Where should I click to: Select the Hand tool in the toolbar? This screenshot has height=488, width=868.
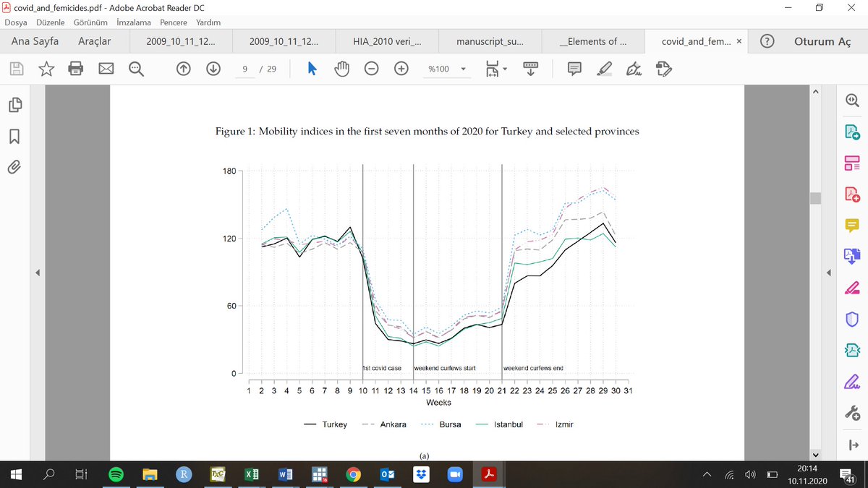(x=341, y=68)
